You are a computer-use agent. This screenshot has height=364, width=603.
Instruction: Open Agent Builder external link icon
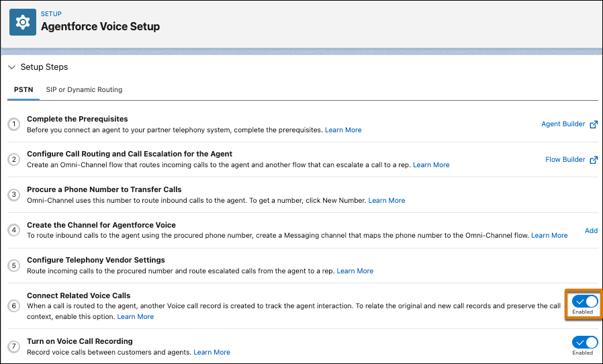click(x=594, y=124)
